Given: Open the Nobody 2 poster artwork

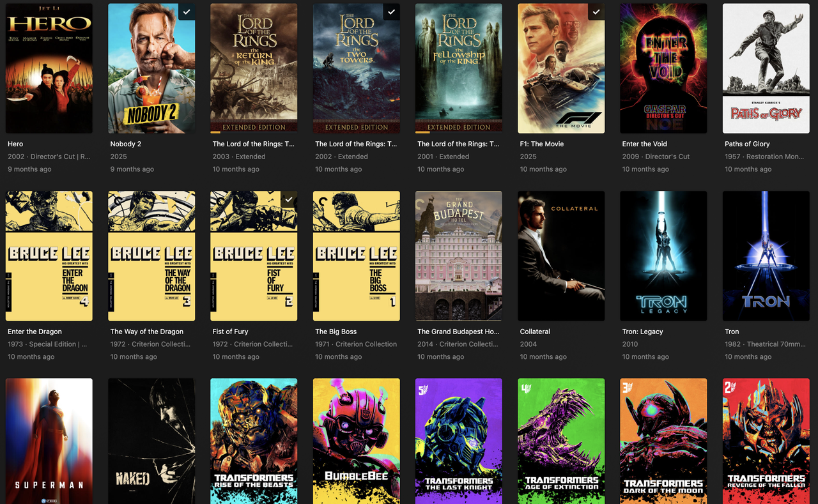Looking at the screenshot, I should (151, 68).
